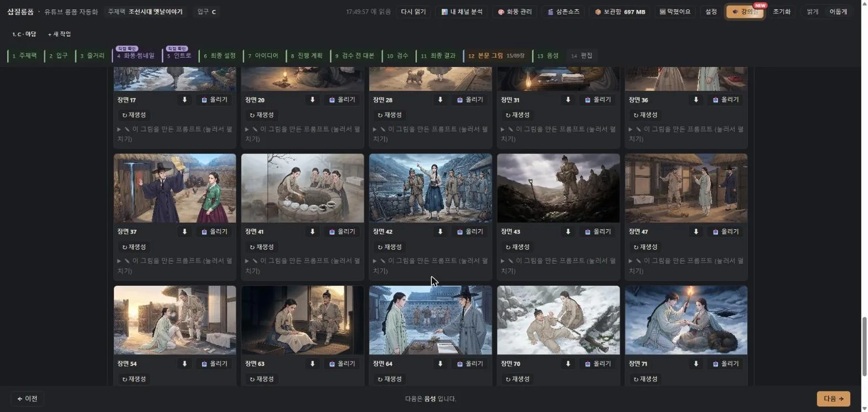Expand the prompt for 장면 42

(x=430, y=266)
